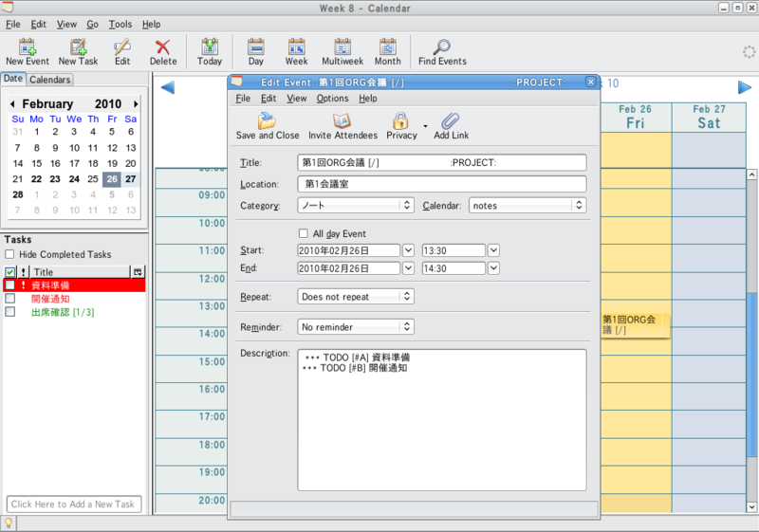Check off the 出席確認 [1/3] task
The image size is (759, 532).
pos(9,312)
